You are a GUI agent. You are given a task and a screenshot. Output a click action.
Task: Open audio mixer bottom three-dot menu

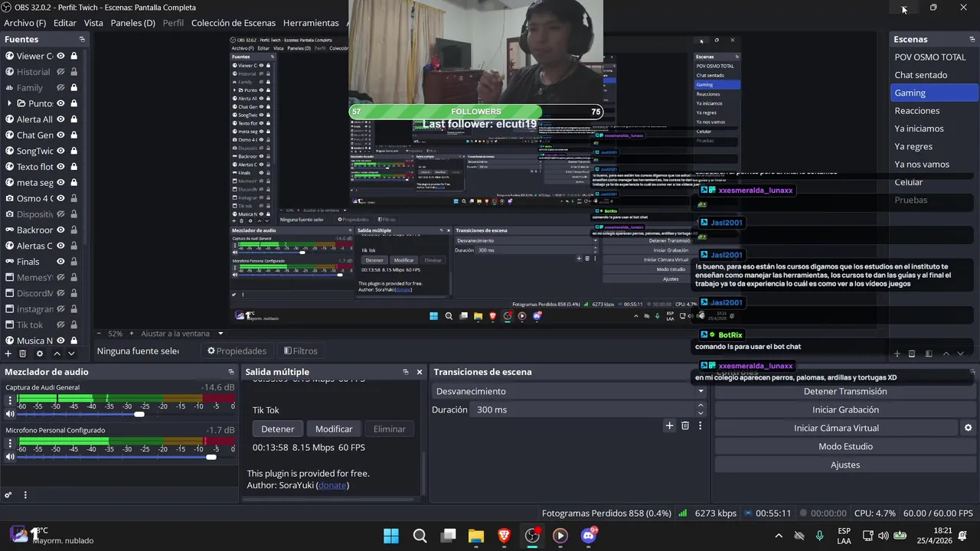pos(25,495)
